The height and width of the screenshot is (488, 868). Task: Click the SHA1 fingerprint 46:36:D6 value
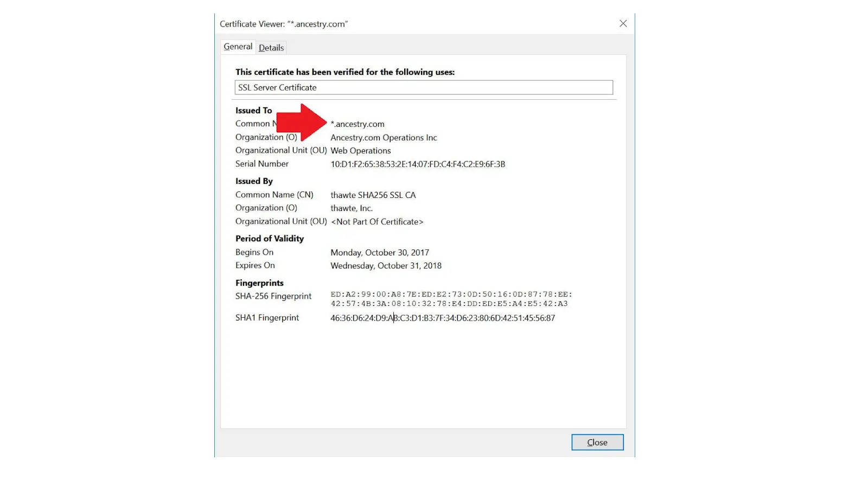click(443, 318)
